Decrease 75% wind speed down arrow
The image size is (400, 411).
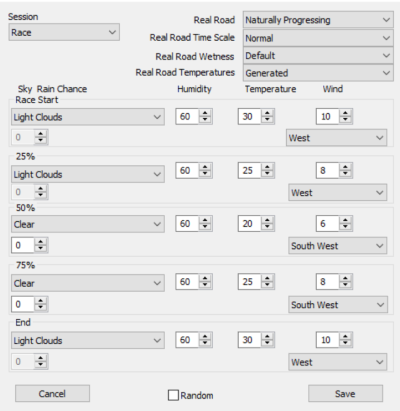(345, 285)
